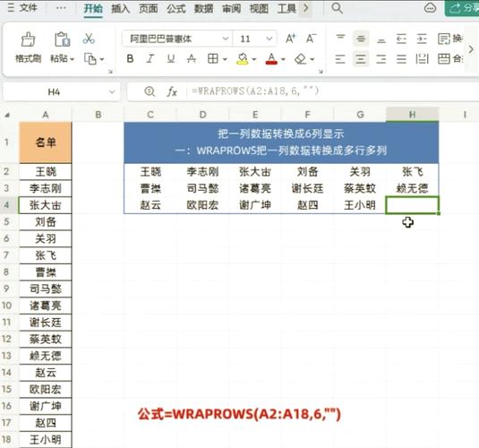
Task: Open the search magnifier in menu bar
Action: (337, 8)
